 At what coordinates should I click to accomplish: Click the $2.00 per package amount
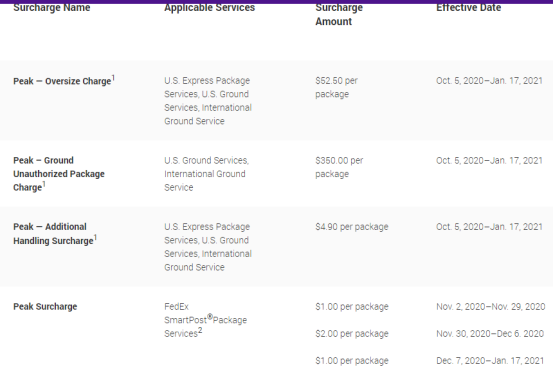(x=352, y=334)
